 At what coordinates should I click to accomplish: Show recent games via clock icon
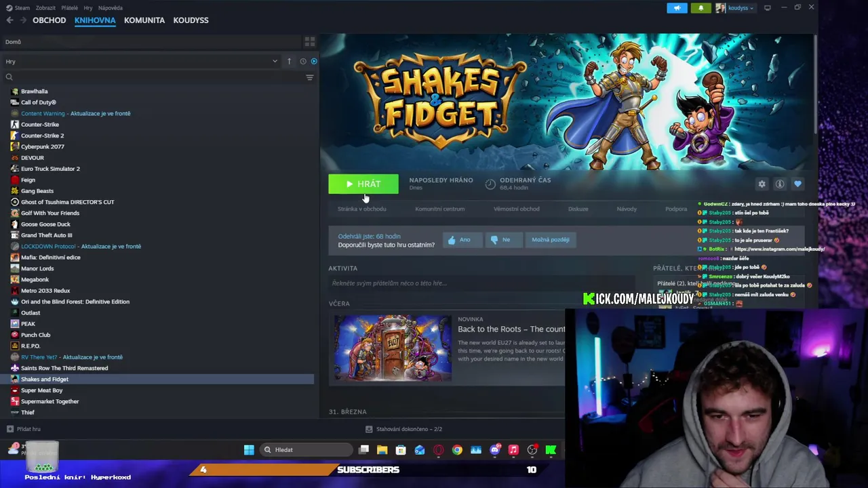303,61
